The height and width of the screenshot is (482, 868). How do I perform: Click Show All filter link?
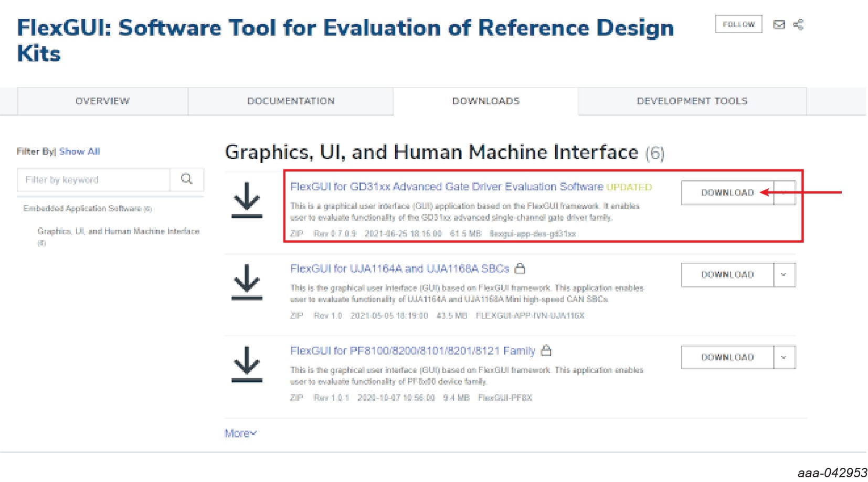pos(79,152)
